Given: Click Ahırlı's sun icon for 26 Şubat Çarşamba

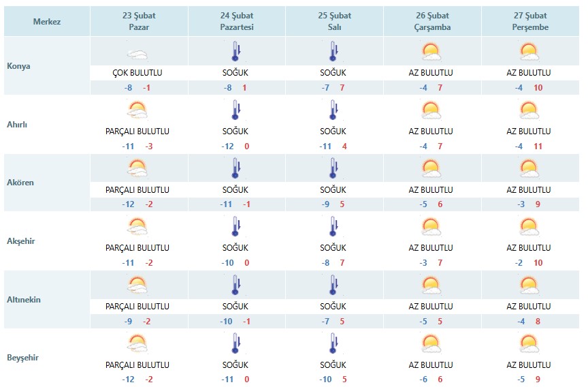Looking at the screenshot, I should (x=431, y=110).
